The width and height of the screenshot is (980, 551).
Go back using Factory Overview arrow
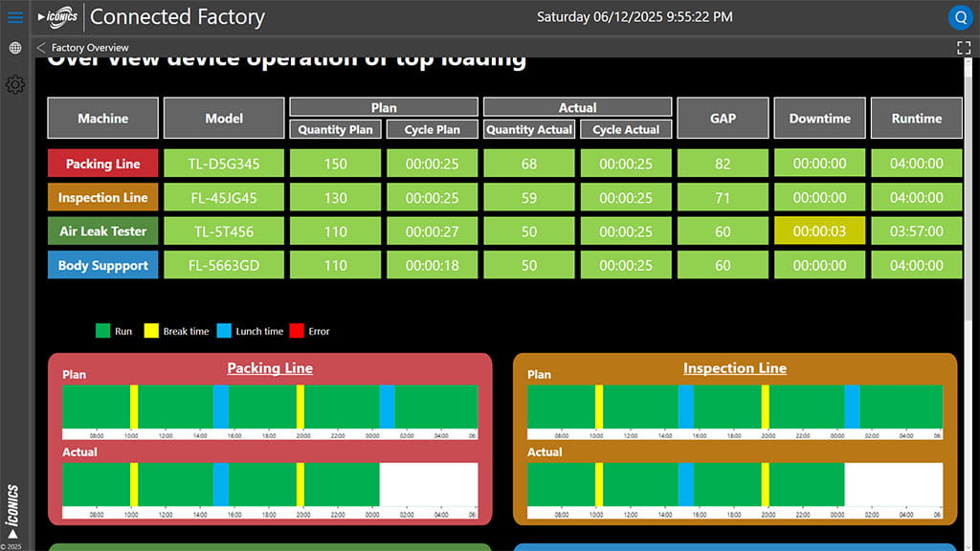41,47
